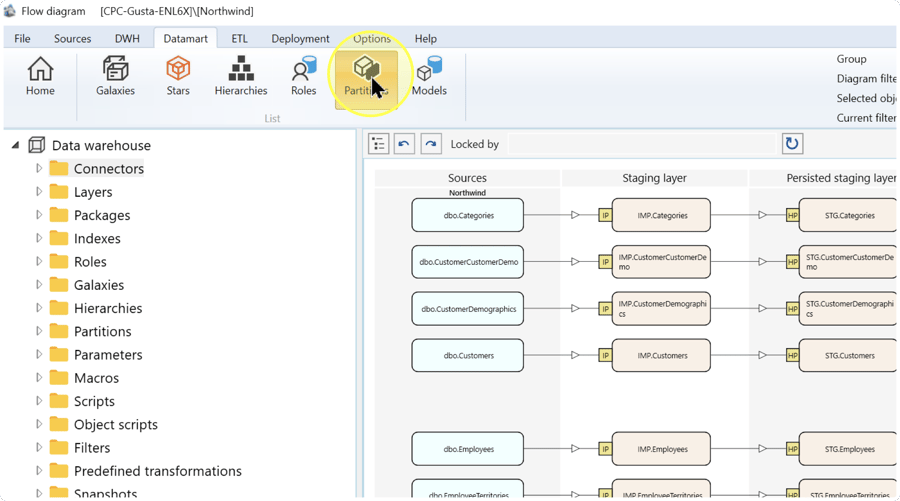Open the Hierarchies list icon
The height and width of the screenshot is (501, 900).
tap(241, 76)
